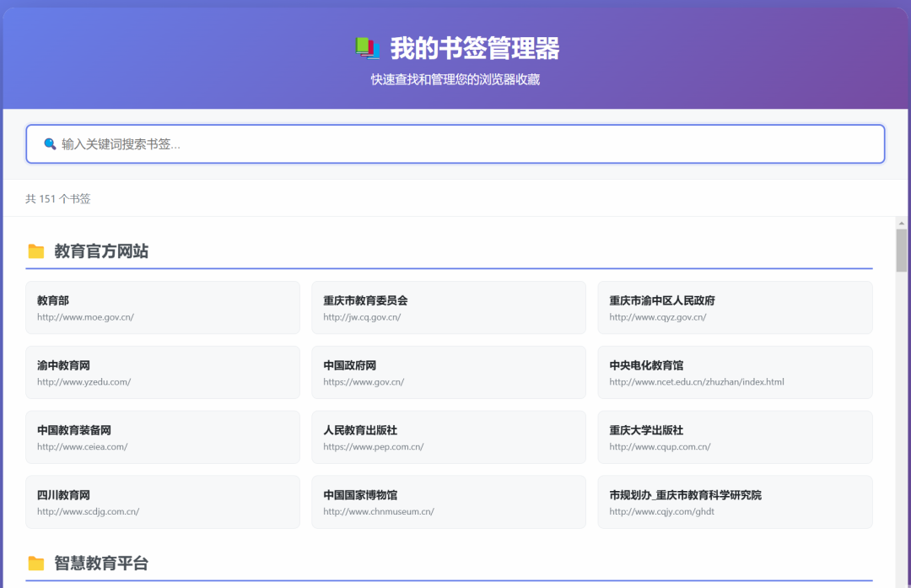Click the magnifier icon in search box
This screenshot has width=911, height=588.
pos(50,143)
